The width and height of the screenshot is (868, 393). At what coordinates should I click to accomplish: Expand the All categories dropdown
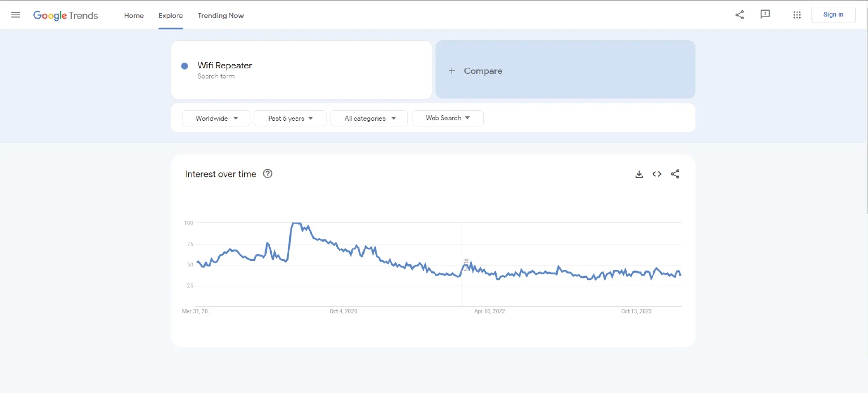click(369, 119)
